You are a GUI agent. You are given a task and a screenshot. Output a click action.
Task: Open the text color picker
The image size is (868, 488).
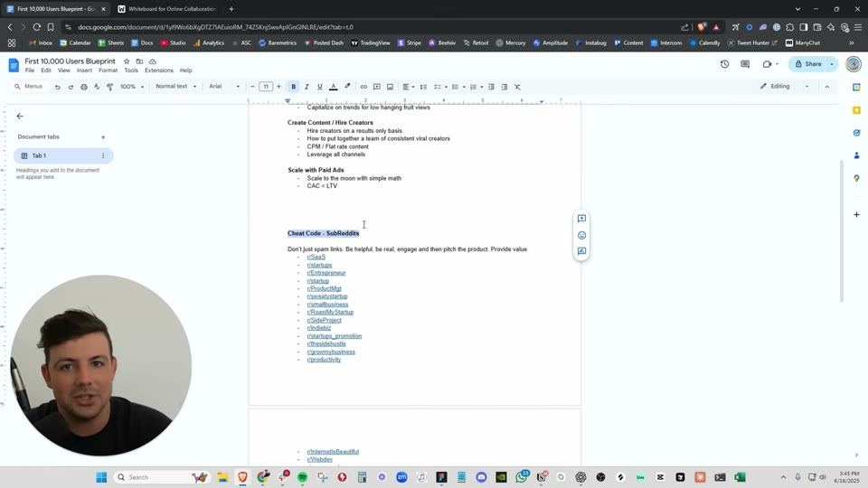(334, 87)
